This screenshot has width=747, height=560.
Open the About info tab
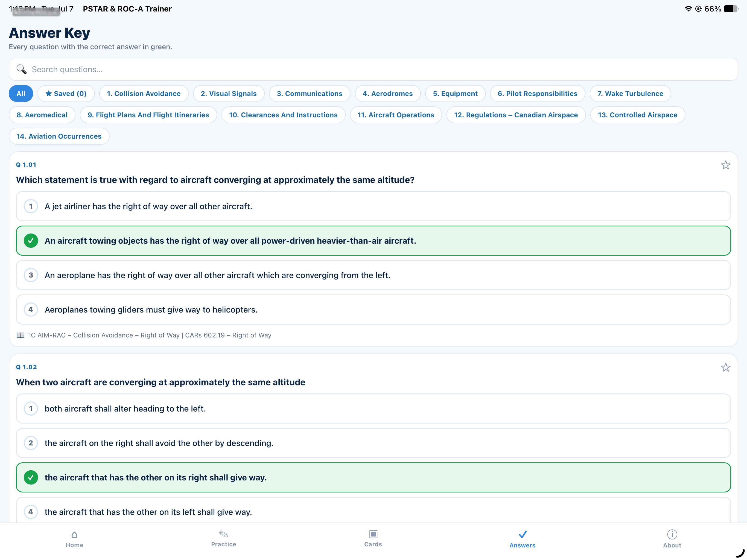[x=672, y=539]
